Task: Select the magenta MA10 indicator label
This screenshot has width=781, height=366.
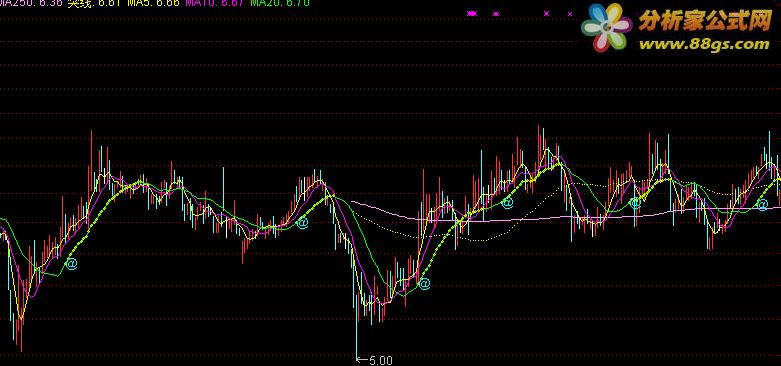Action: click(214, 3)
